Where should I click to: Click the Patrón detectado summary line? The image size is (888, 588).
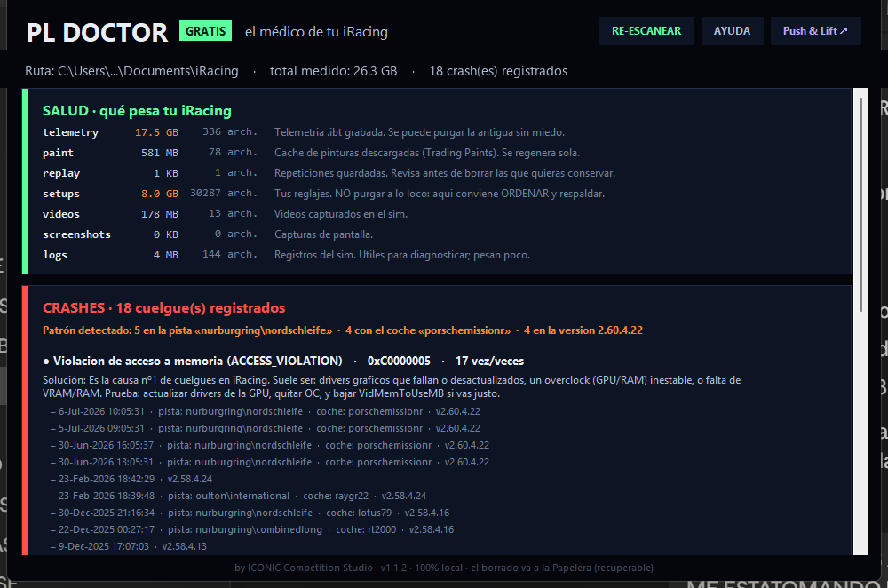343,330
